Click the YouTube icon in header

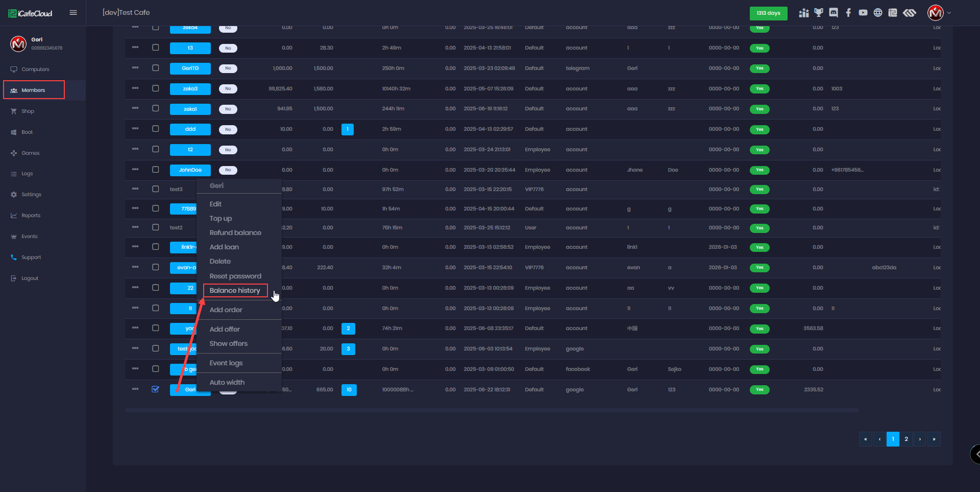click(863, 13)
